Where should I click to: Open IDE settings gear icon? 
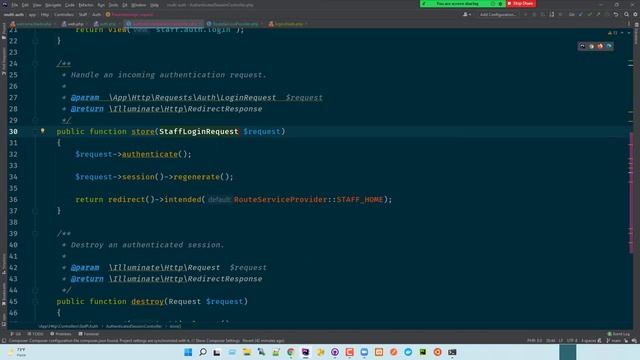coord(635,14)
